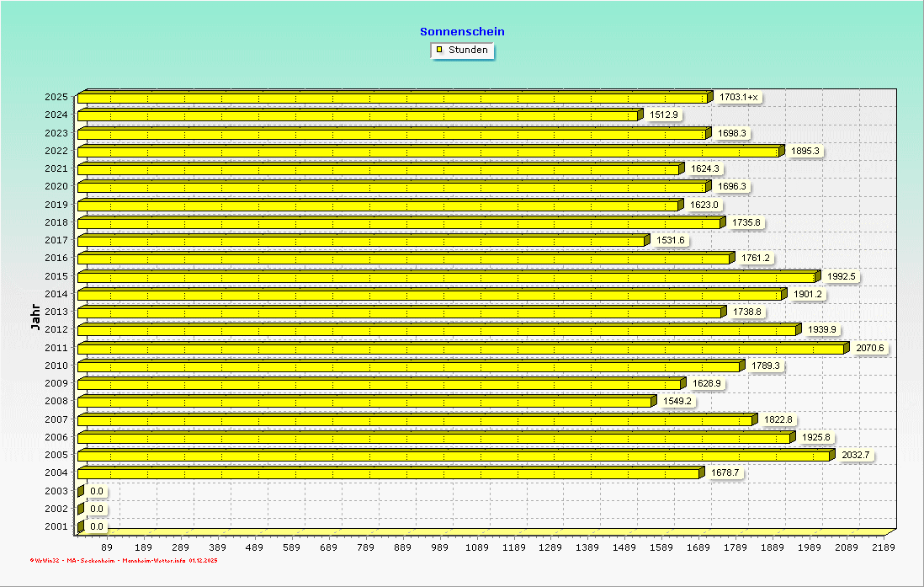
Task: Click the 2005 year axis label
Action: pyautogui.click(x=56, y=455)
